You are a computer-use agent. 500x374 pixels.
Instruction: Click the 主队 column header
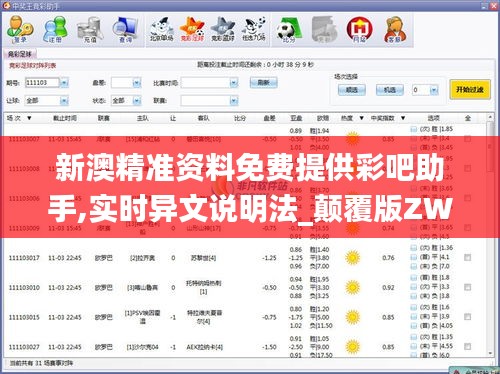[x=142, y=118]
